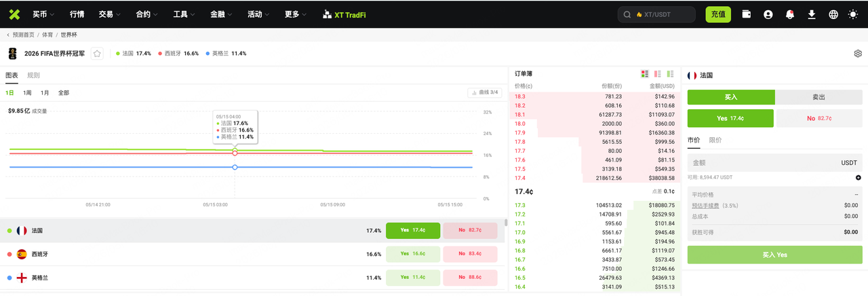Go to 体育 in the breadcrumb
The width and height of the screenshot is (868, 296).
pos(47,34)
